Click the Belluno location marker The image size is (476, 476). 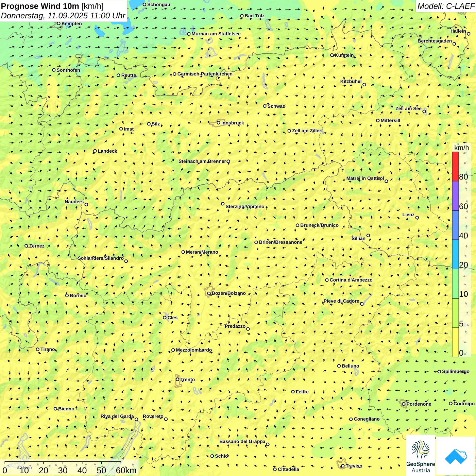339,366
